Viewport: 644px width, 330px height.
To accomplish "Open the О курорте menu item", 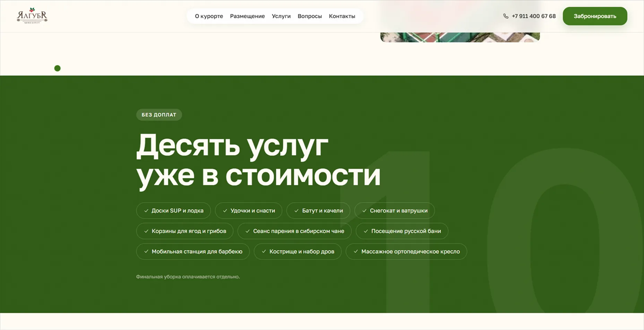I will (x=209, y=16).
